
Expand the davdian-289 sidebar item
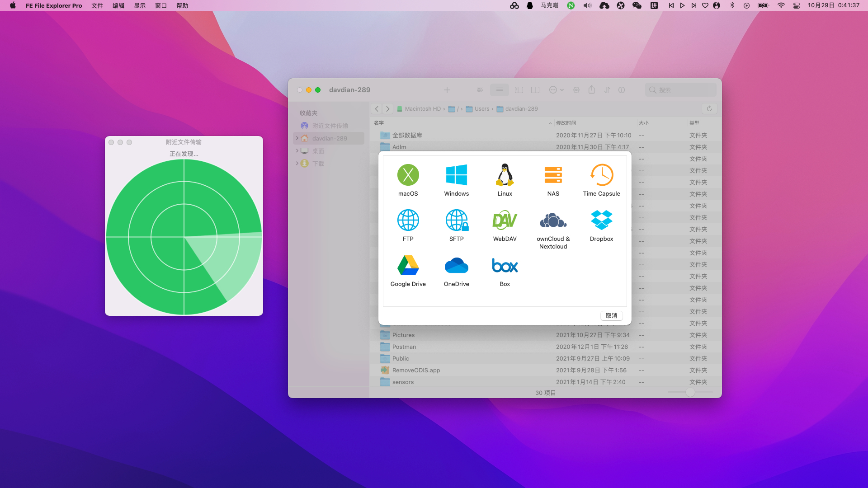297,138
